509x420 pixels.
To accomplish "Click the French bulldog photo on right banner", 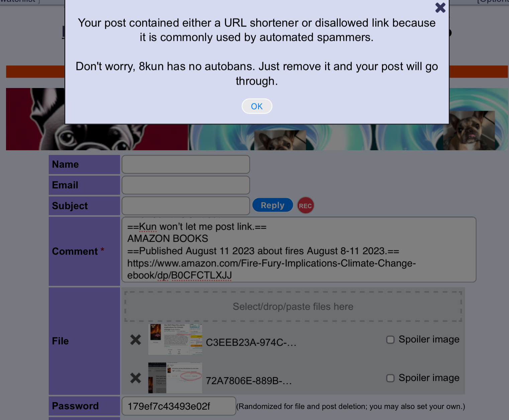I will 469,131.
